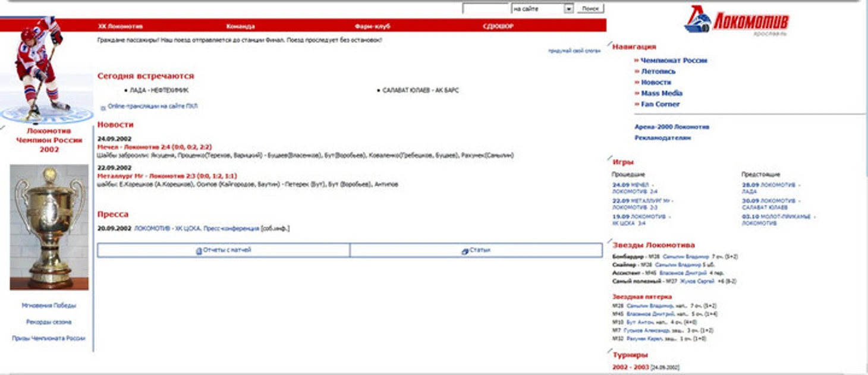Click Власенков Дмитрий in the Ассистент row
Image resolution: width=868 pixels, height=375 pixels.
click(x=683, y=273)
